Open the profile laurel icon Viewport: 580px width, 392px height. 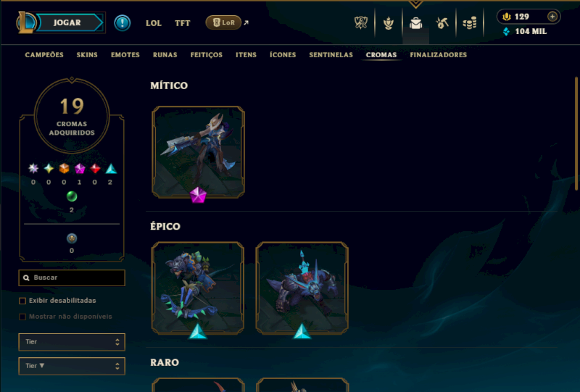(389, 23)
